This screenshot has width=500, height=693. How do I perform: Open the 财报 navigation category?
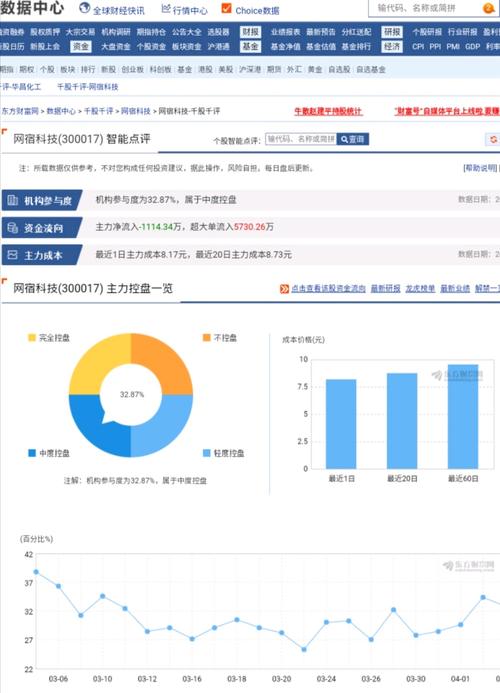click(x=251, y=32)
